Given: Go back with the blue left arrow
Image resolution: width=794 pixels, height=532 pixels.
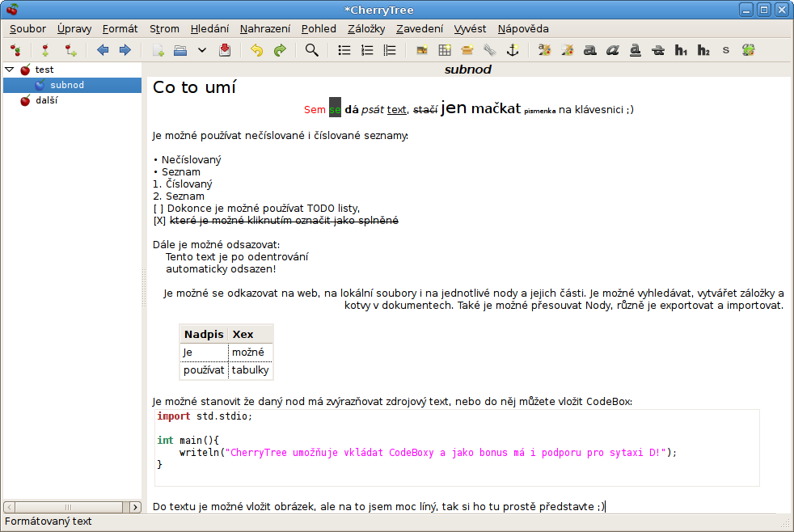Looking at the screenshot, I should 103,50.
